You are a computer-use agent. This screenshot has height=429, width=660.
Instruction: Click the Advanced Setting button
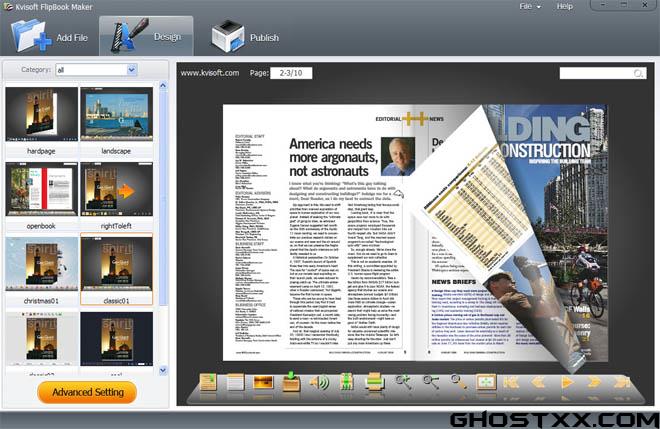87,392
